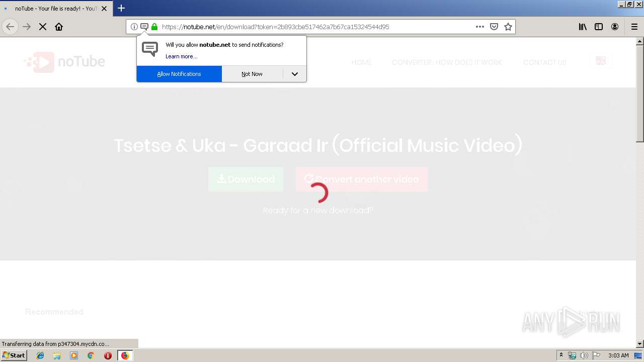Click the browser Back arrow button

[x=10, y=27]
